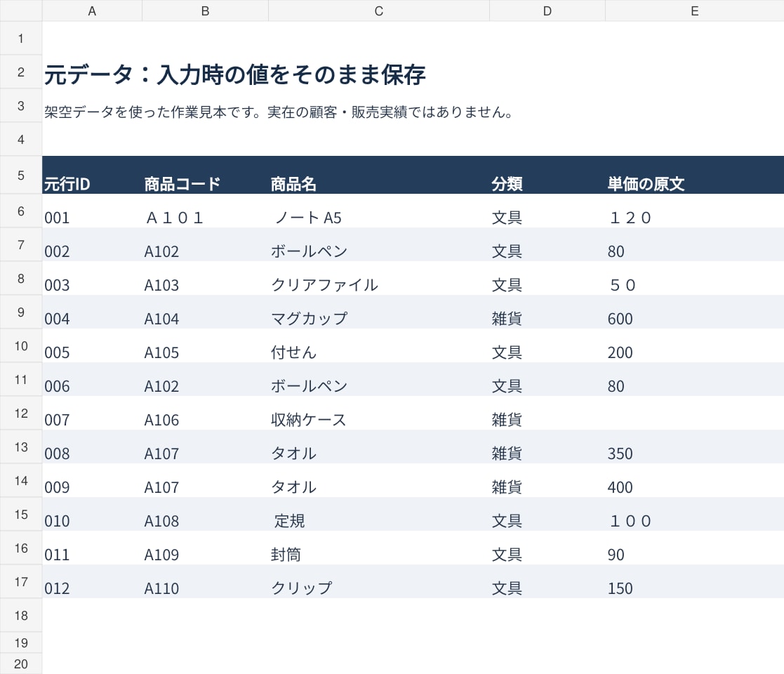Select code A106
784x674 pixels.
pos(205,413)
